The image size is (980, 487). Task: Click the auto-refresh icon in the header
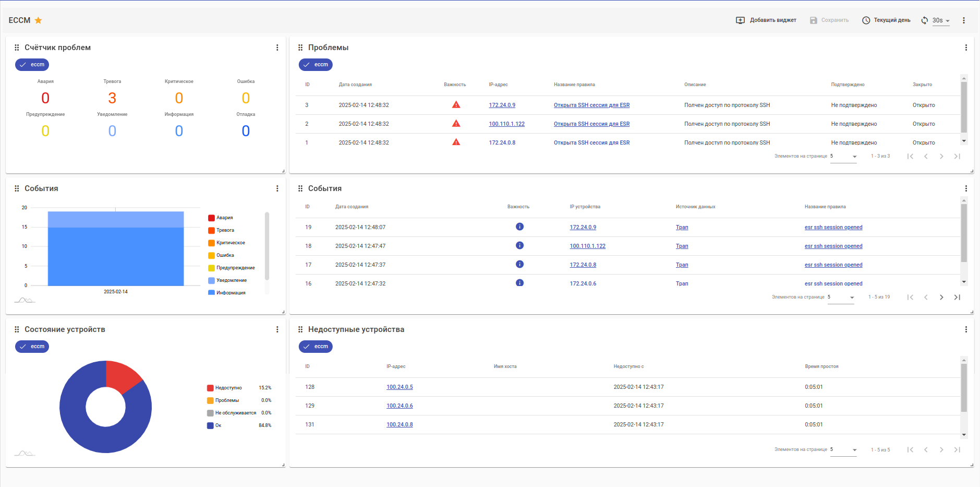(x=925, y=20)
